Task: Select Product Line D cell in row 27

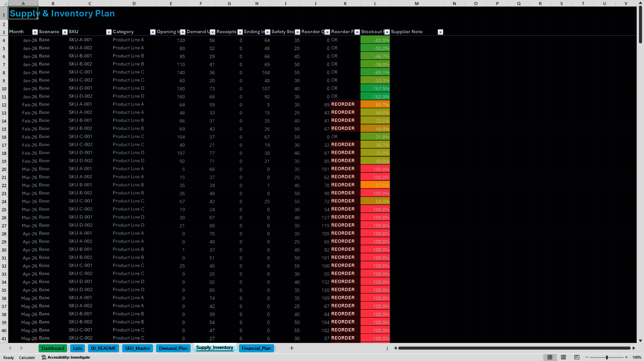Action: pos(133,225)
